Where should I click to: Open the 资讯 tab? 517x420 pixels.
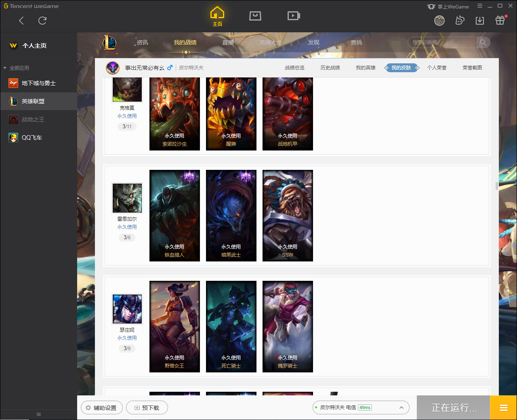coord(142,42)
